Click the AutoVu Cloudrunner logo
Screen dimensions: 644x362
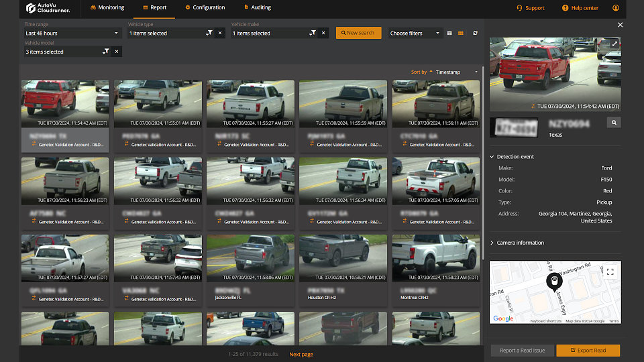48,8
